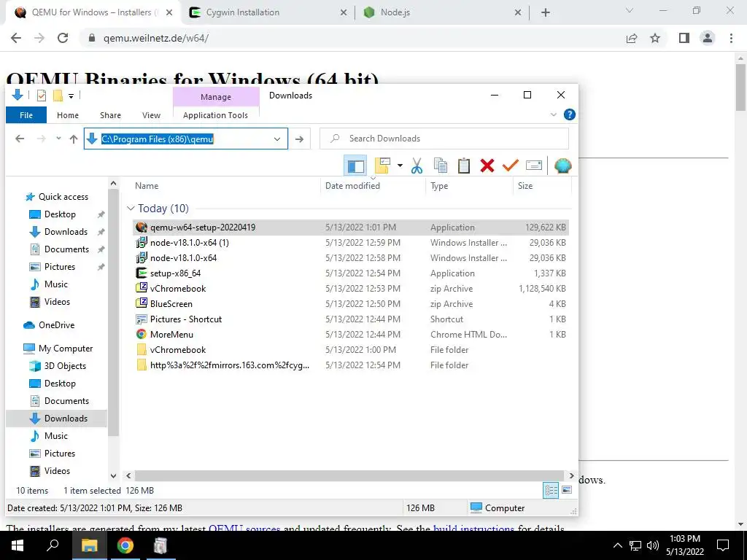Go up one folder level

coord(74,139)
